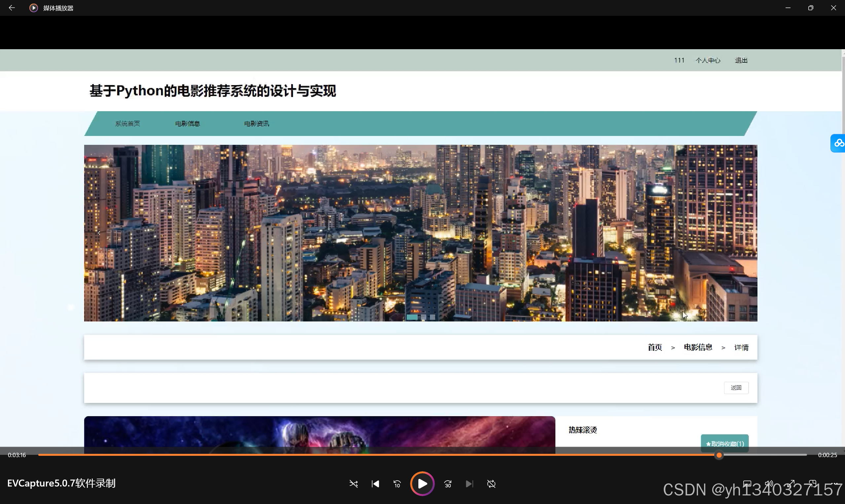Click the playback progress slider handle

click(719, 455)
